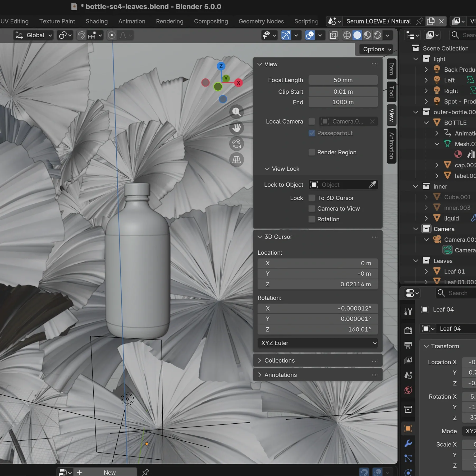This screenshot has width=476, height=476.
Task: Open the Render Properties tab in Properties editor
Action: click(x=408, y=331)
